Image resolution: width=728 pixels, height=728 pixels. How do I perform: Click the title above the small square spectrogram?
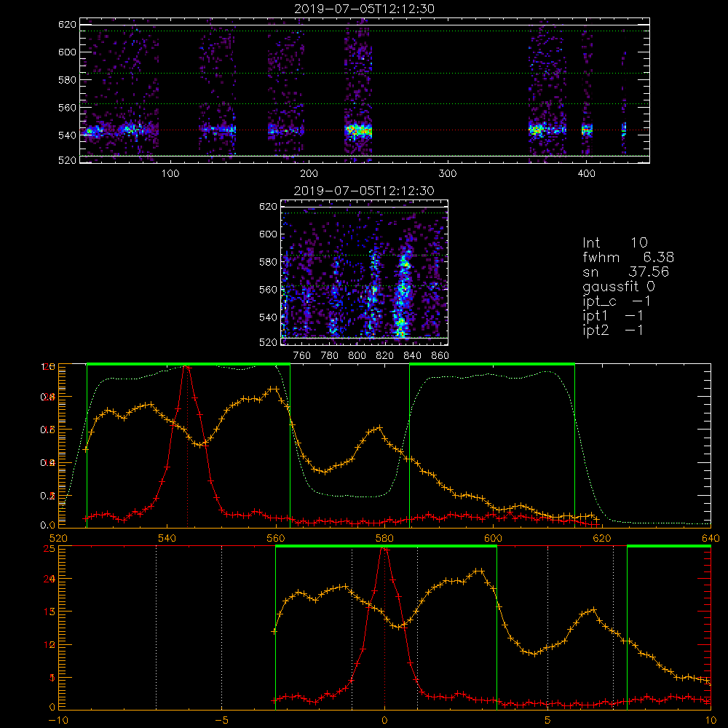click(x=364, y=191)
